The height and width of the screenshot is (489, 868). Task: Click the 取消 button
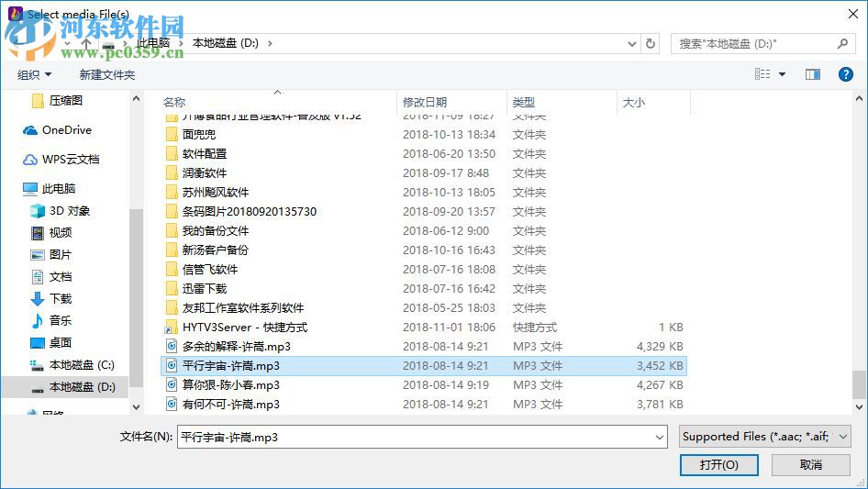[x=811, y=465]
